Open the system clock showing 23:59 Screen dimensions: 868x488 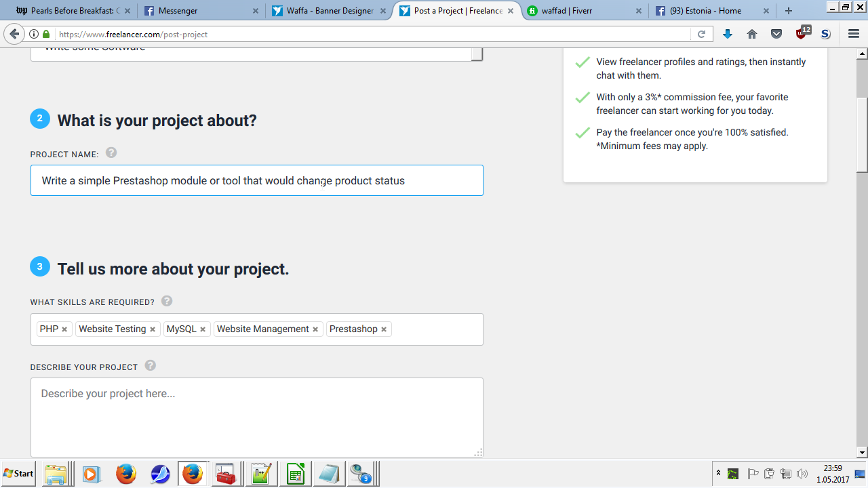click(x=832, y=474)
